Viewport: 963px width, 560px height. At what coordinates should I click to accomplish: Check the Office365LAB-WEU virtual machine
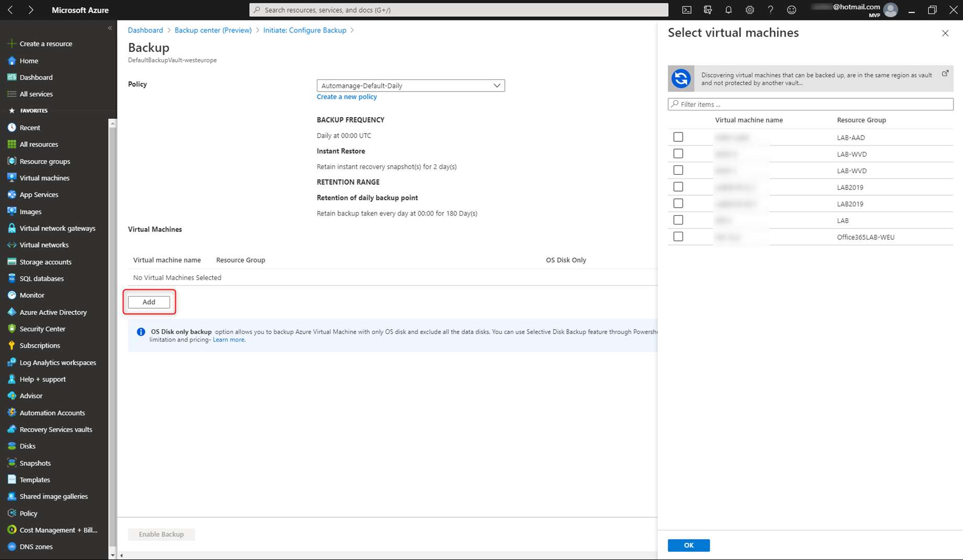tap(678, 237)
